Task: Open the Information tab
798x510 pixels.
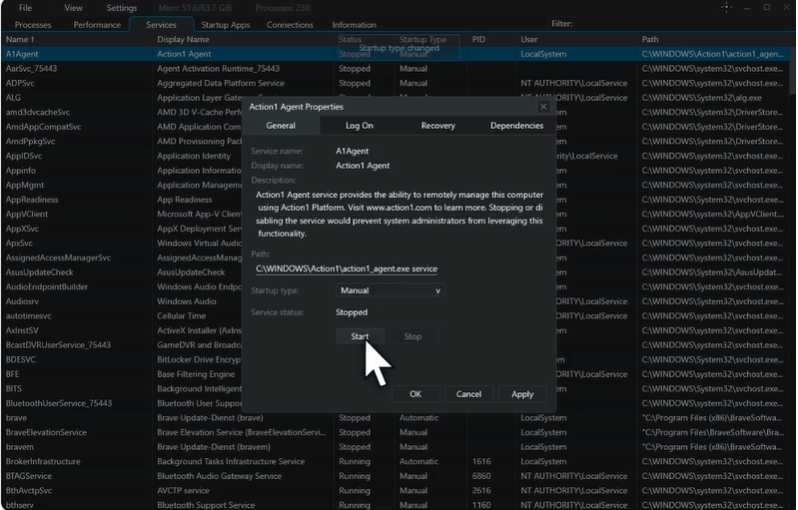Action: [354, 24]
